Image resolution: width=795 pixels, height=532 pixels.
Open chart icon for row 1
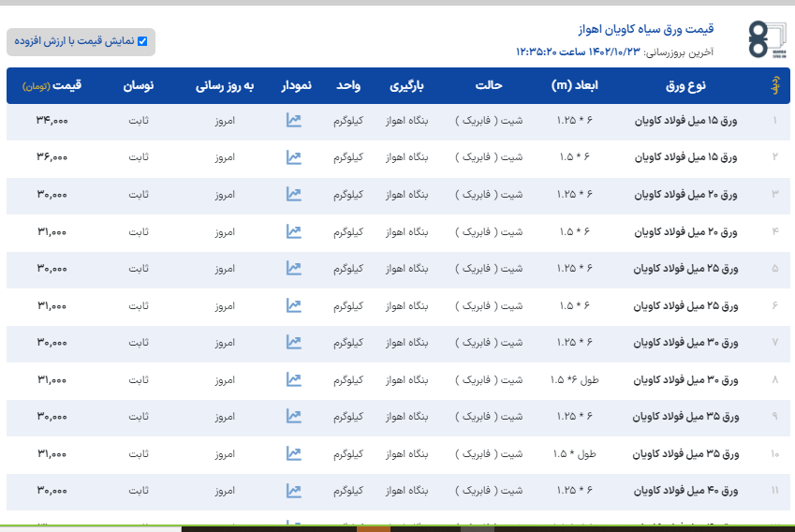point(293,121)
